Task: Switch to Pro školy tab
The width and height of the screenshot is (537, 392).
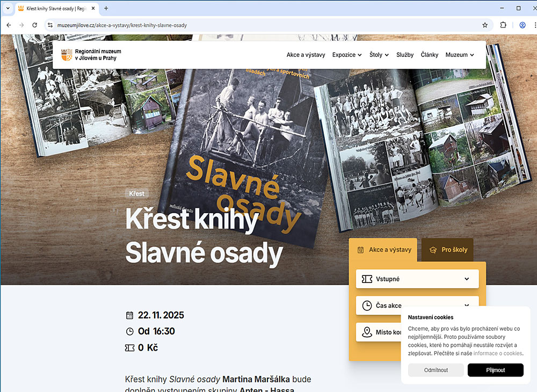Action: tap(448, 250)
